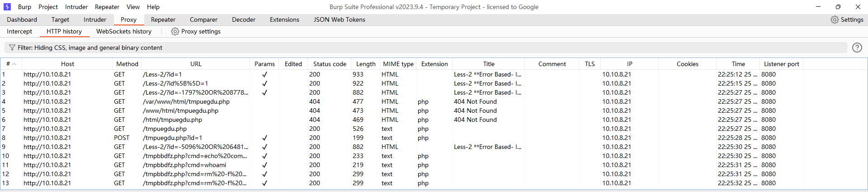This screenshot has height=192, width=868.
Task: Click the filter bar hiding CSS content
Action: click(426, 48)
